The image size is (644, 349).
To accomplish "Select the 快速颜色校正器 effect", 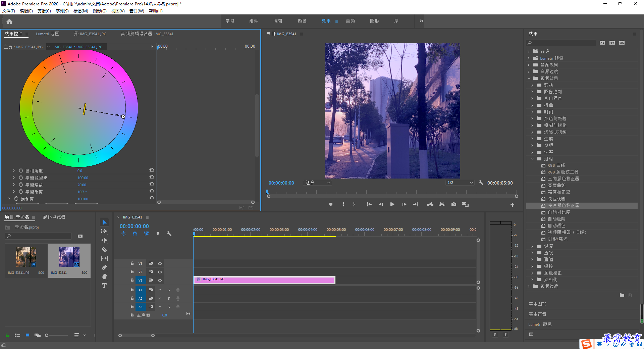I will coord(563,205).
